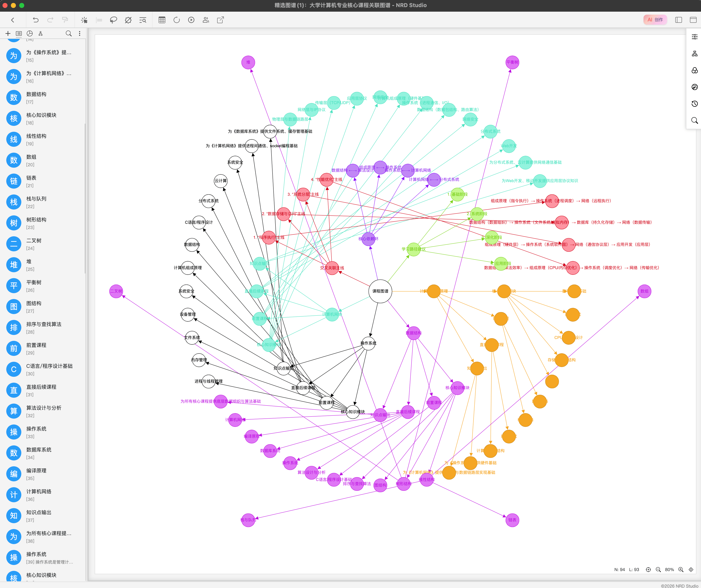Screen dimensions: 701x588
Task: Switch to the list view tab
Action: 19,33
